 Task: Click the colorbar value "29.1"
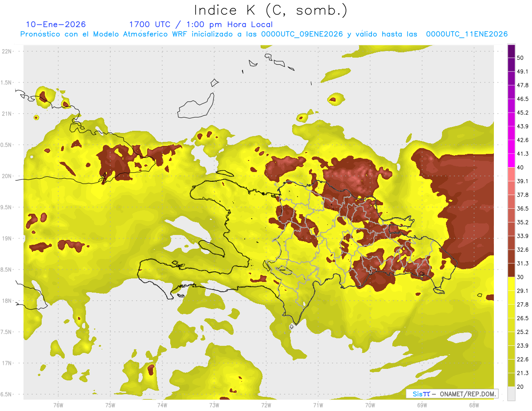(523, 290)
